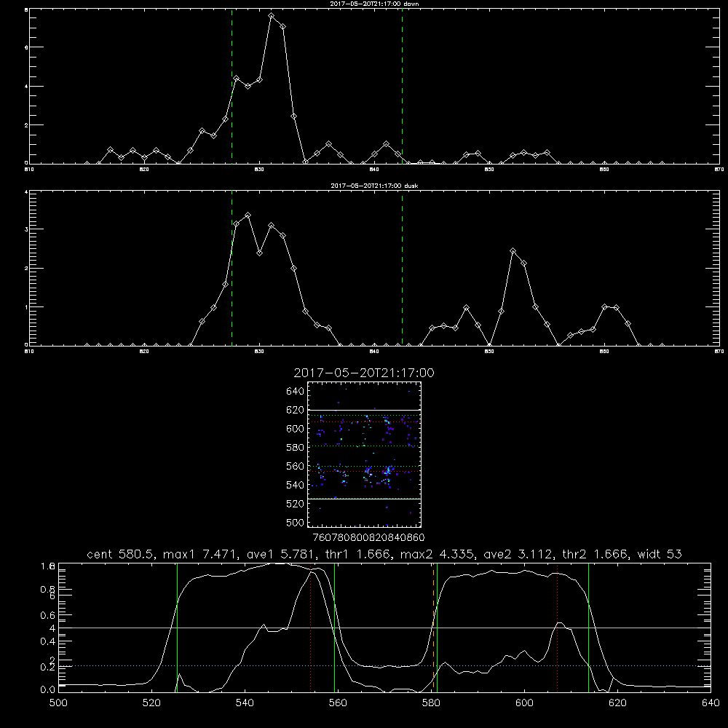The width and height of the screenshot is (728, 728).
Task: Click the 640 label on heatmap y-axis
Action: click(296, 392)
